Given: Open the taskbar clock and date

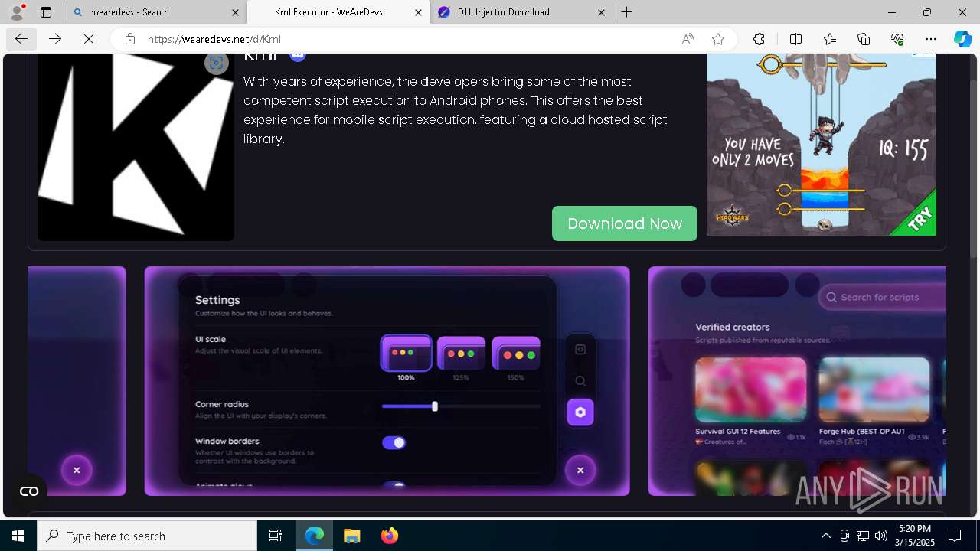Looking at the screenshot, I should point(915,536).
